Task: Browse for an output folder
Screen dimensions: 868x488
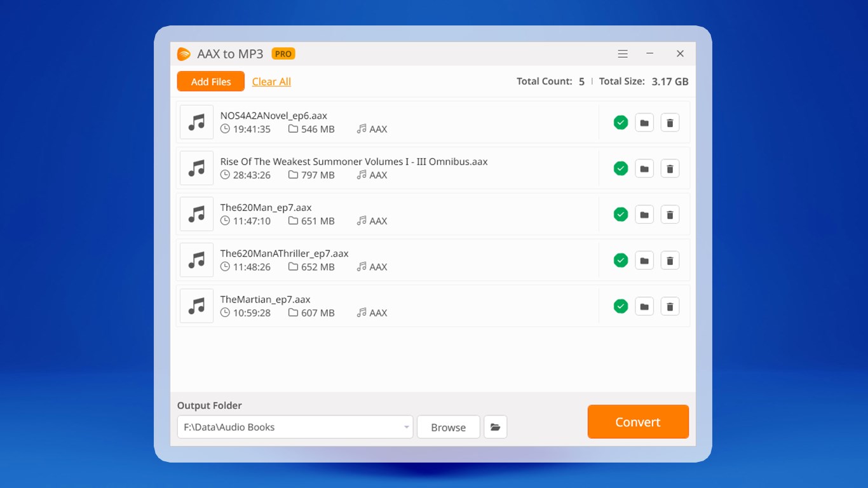Action: pos(449,427)
